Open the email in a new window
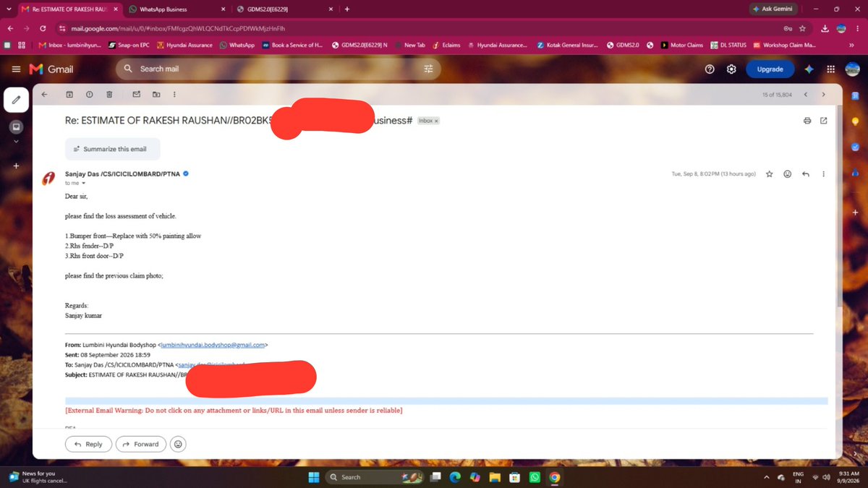Screen dimensions: 868x488 pyautogui.click(x=823, y=121)
